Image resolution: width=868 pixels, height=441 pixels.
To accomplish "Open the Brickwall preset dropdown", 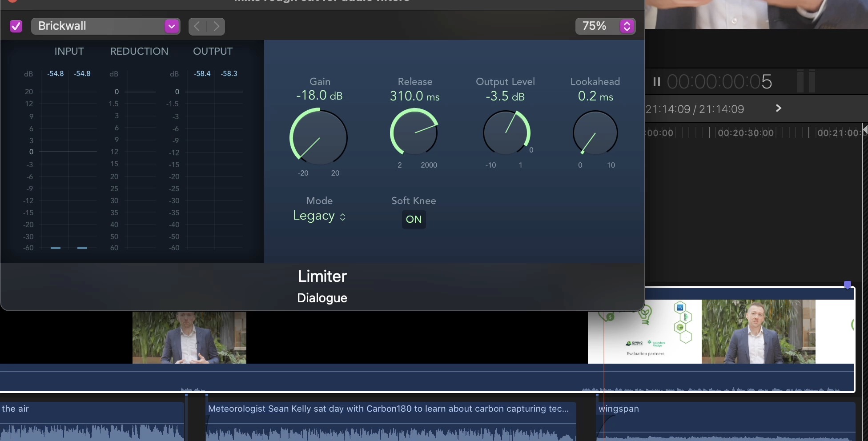I will 105,26.
